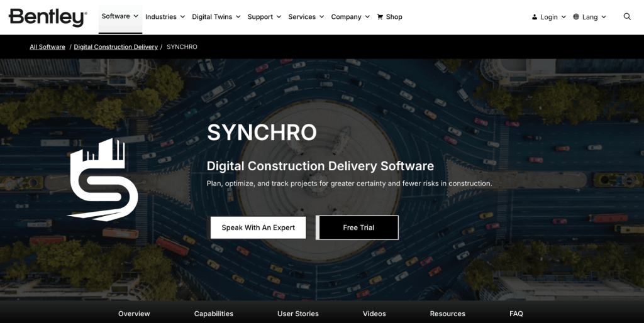644x323 pixels.
Task: Jump to the Overview section tab
Action: (x=134, y=314)
